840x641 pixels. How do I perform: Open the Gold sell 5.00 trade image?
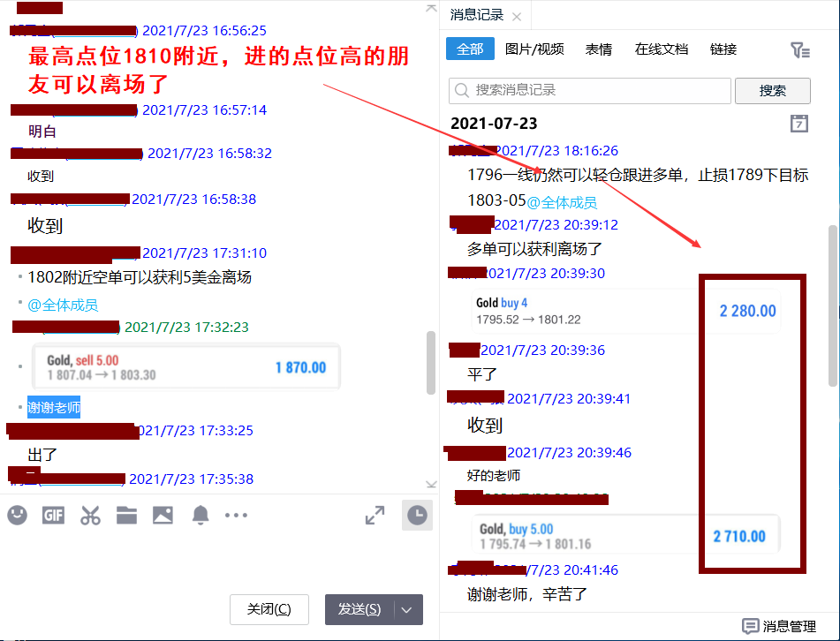(x=185, y=366)
